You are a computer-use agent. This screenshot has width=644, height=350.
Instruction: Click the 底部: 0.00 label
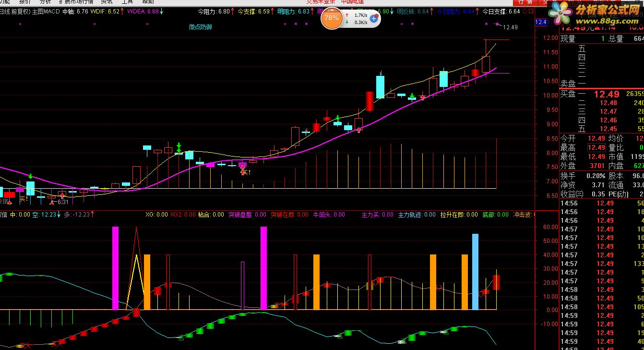pyautogui.click(x=496, y=215)
